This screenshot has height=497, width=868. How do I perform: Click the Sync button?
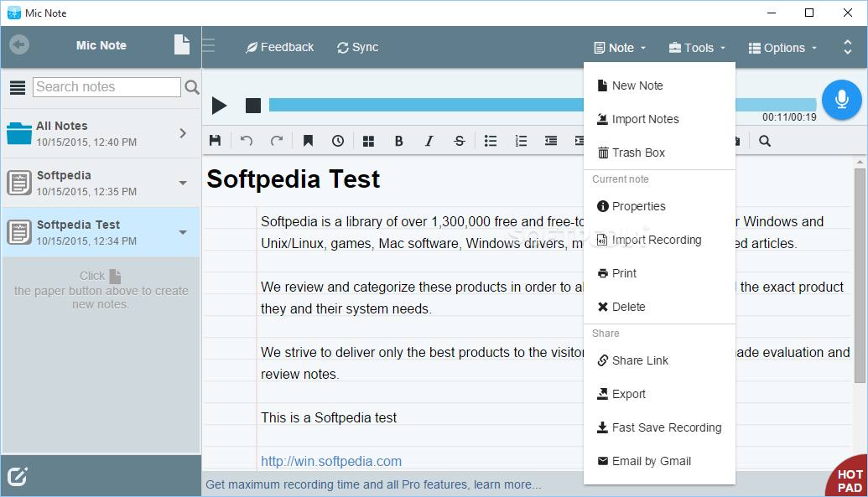pyautogui.click(x=357, y=48)
